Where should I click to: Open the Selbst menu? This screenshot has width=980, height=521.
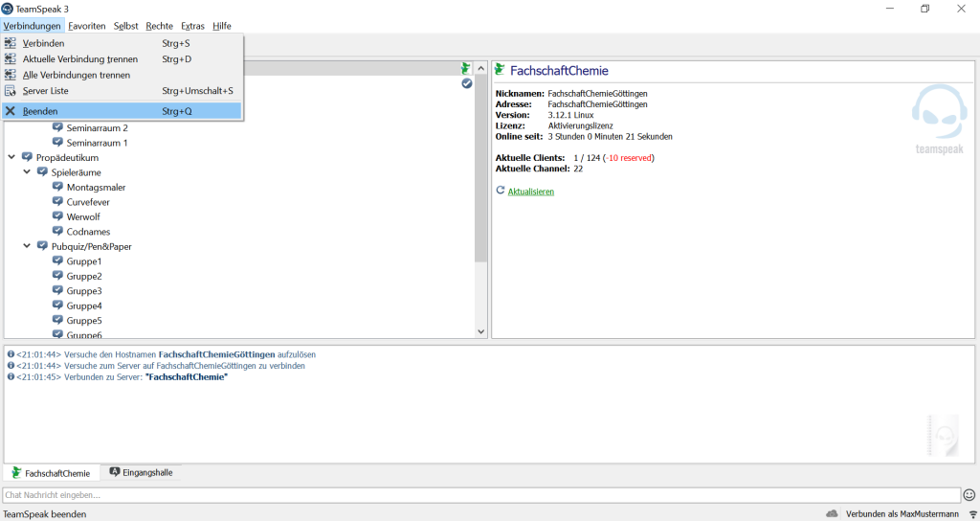[125, 26]
